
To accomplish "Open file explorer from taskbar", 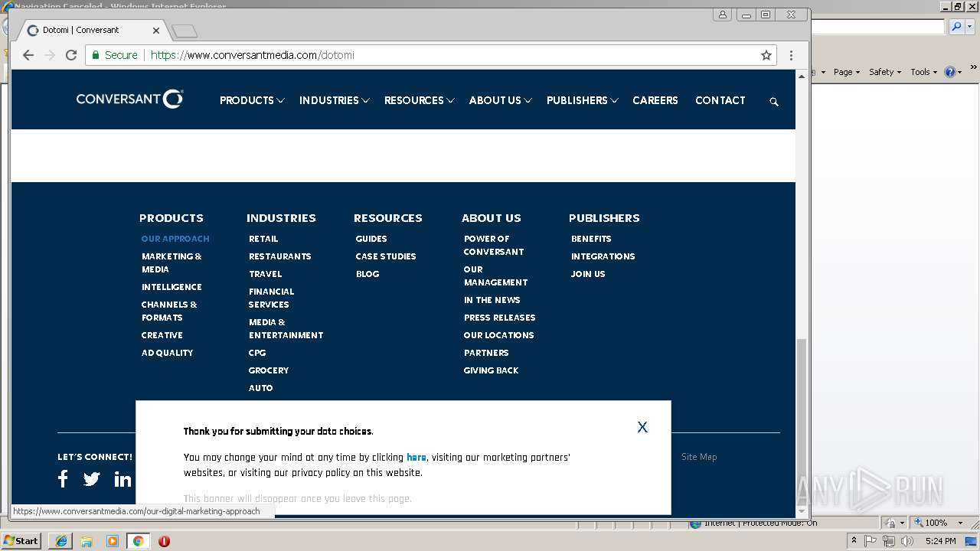I will (x=87, y=541).
